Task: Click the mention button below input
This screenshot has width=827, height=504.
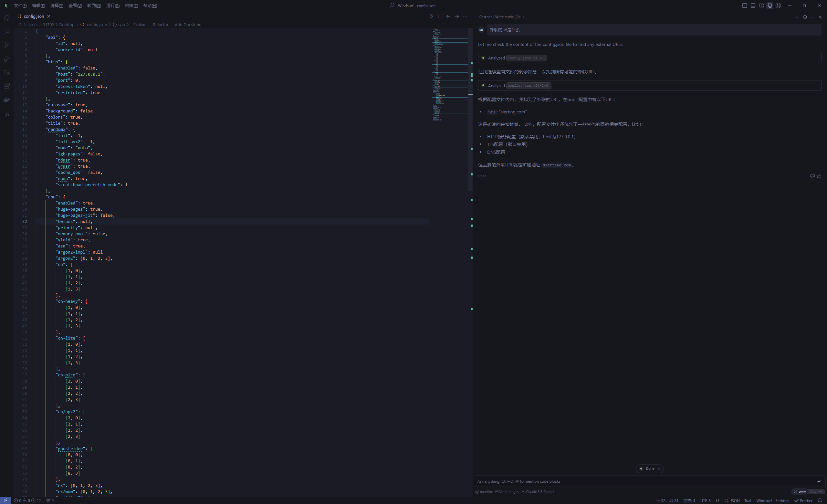Action: [x=484, y=492]
